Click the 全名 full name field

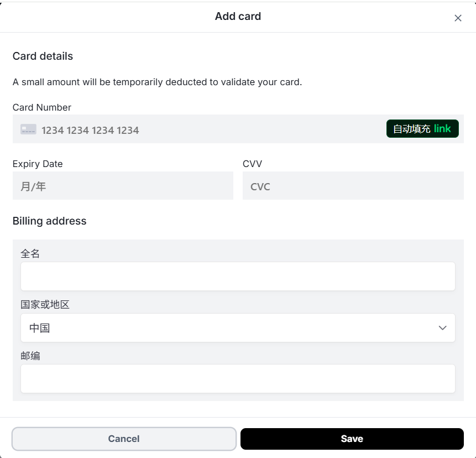pos(238,275)
